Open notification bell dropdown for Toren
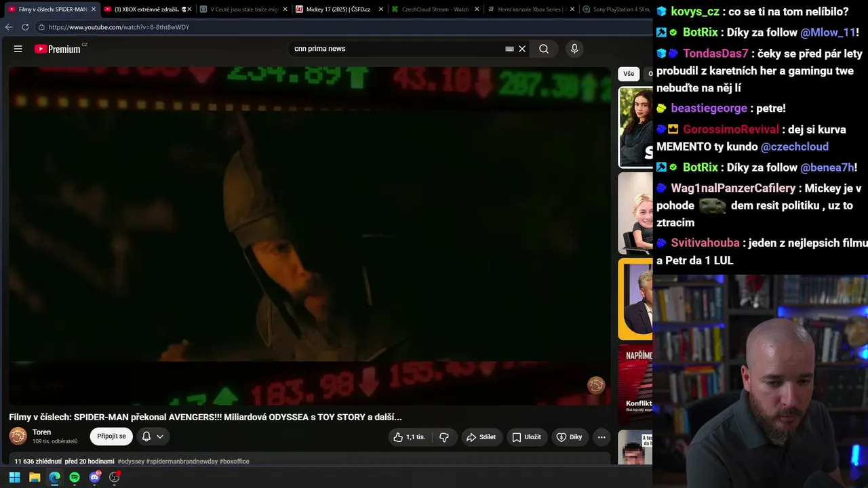Image resolution: width=868 pixels, height=488 pixels. (153, 437)
